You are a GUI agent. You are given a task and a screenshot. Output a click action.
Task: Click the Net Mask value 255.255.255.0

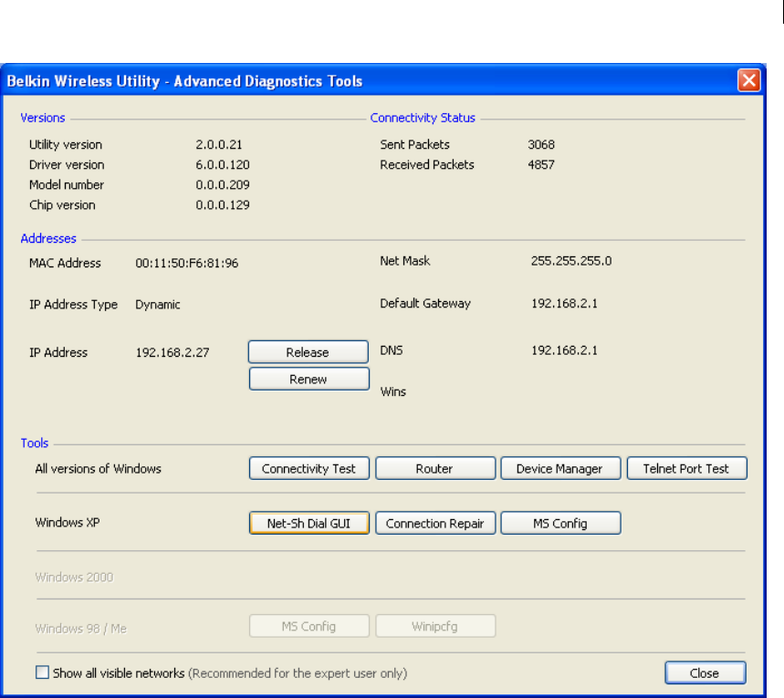pos(571,261)
